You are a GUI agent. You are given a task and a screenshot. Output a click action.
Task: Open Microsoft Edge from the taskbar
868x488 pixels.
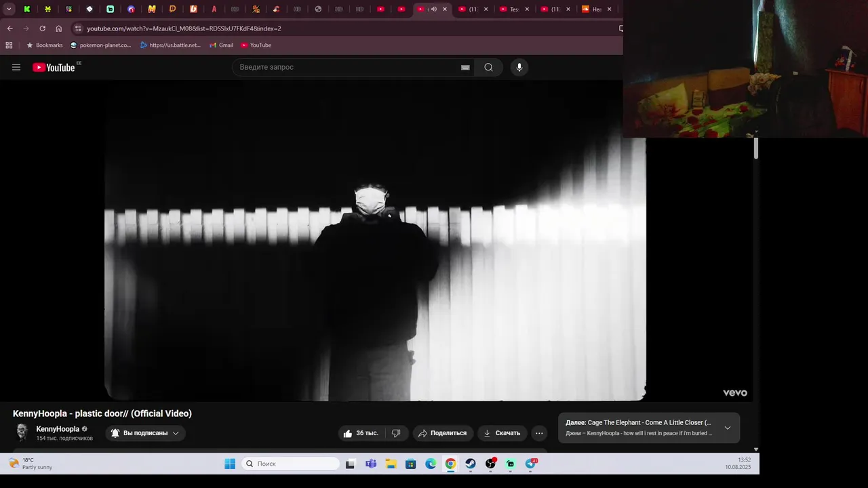(x=431, y=464)
